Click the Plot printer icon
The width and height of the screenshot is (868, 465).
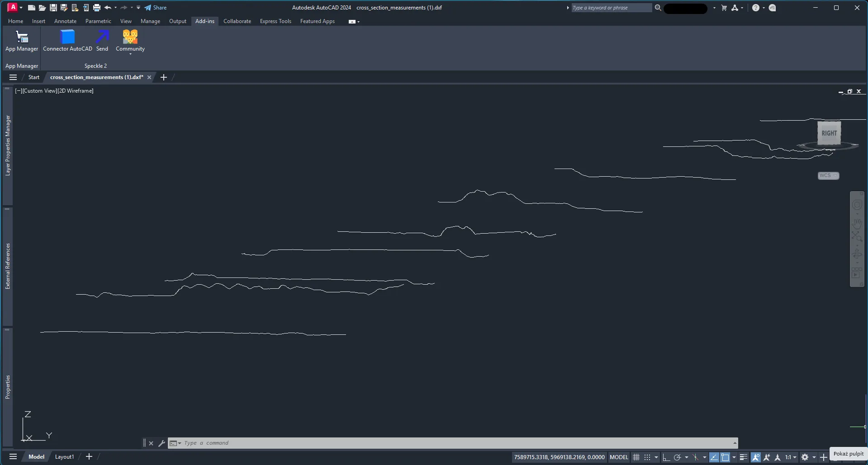96,8
